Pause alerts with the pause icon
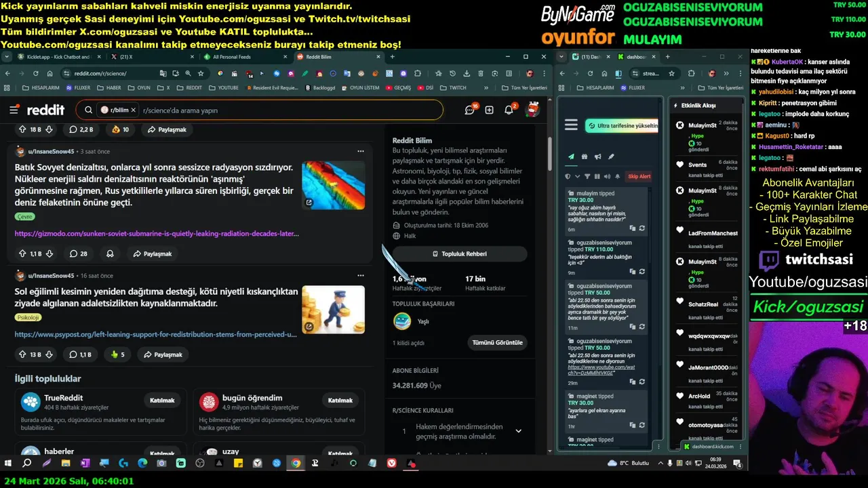Screen dimensions: 868x488 point(597,176)
